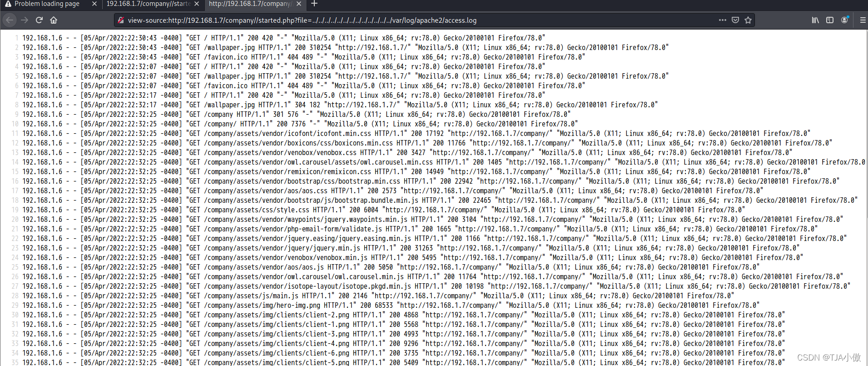Click line 10 GET /company/ 200 7376 entry
868x366 pixels.
300,124
